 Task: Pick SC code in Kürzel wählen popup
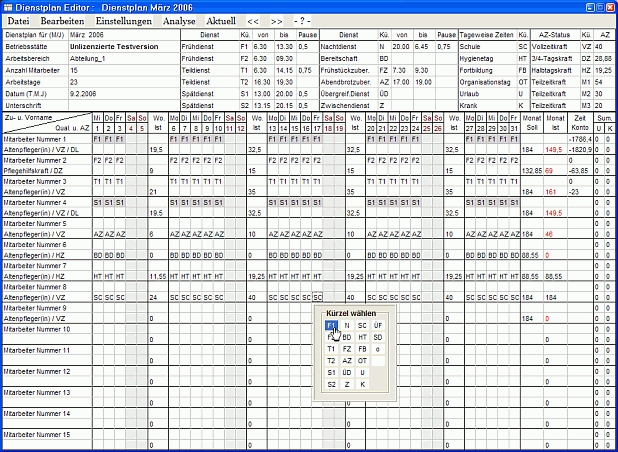(x=362, y=325)
